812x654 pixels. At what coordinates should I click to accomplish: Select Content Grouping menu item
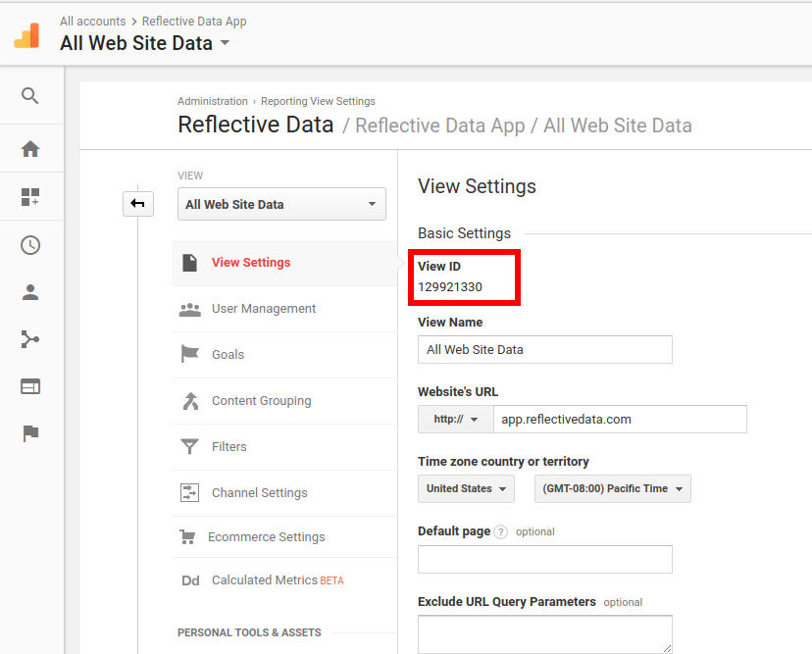(284, 401)
